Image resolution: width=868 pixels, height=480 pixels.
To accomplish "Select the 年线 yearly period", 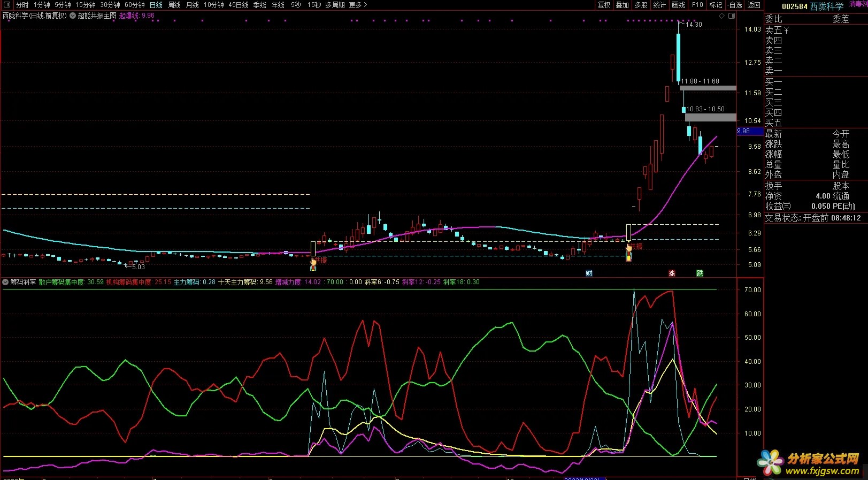I will 278,5.
